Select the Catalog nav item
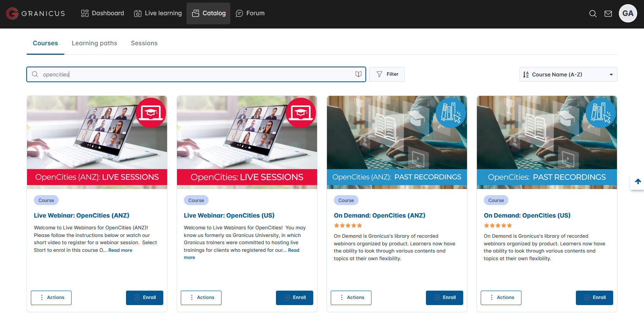This screenshot has width=644, height=326. [x=209, y=13]
